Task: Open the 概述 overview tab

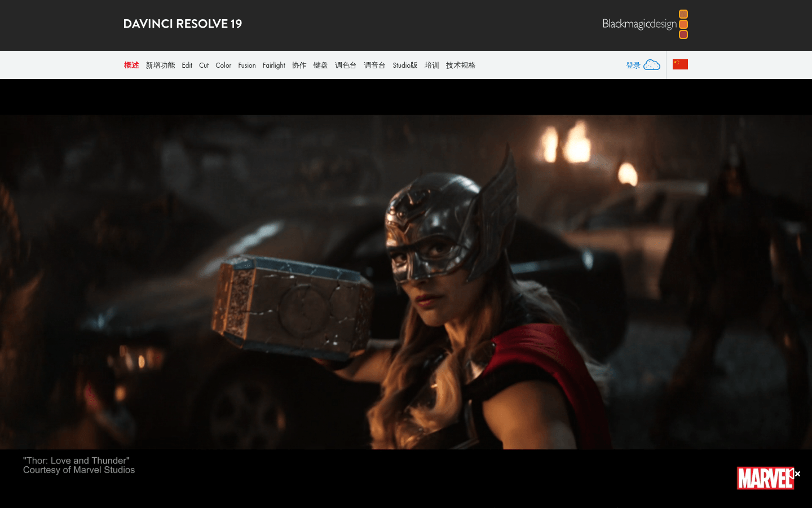Action: 131,65
